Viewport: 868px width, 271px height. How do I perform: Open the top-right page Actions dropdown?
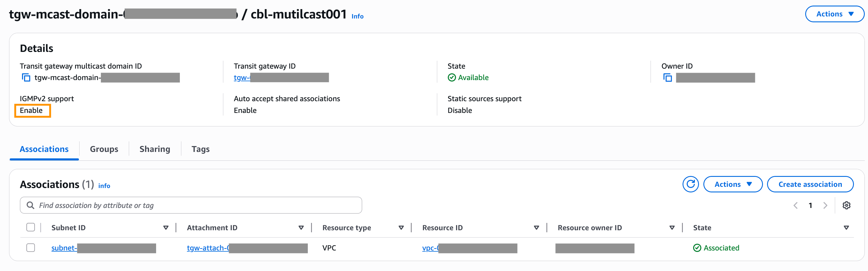click(834, 14)
